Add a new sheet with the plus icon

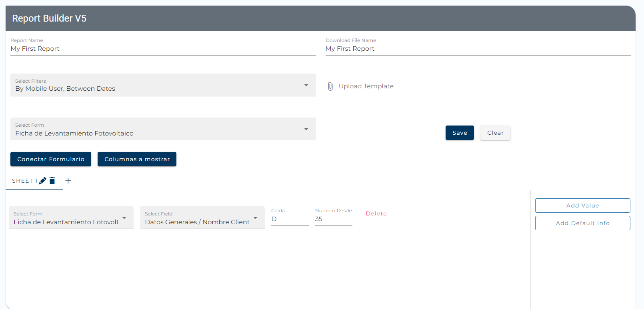[x=68, y=181]
